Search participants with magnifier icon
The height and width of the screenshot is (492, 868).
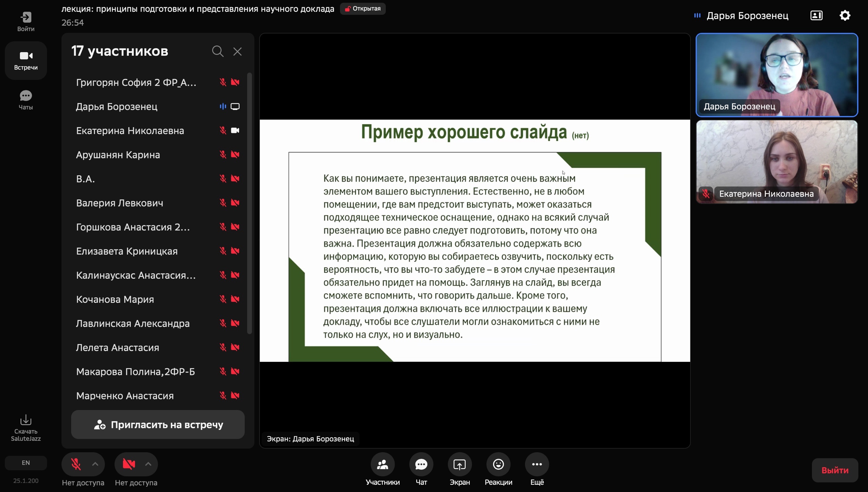[x=218, y=51]
